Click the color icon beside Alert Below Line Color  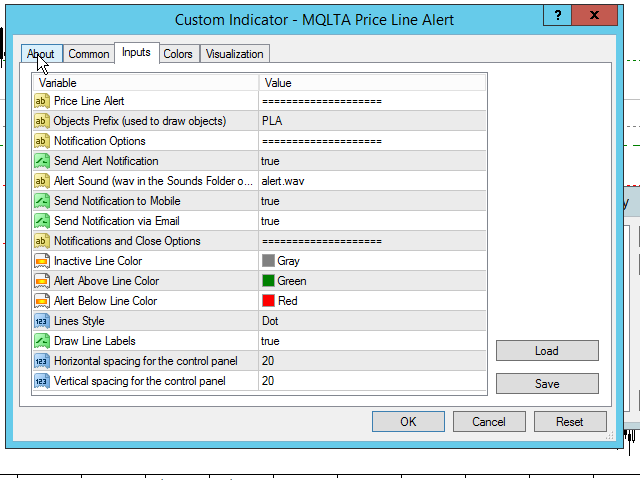click(x=42, y=301)
